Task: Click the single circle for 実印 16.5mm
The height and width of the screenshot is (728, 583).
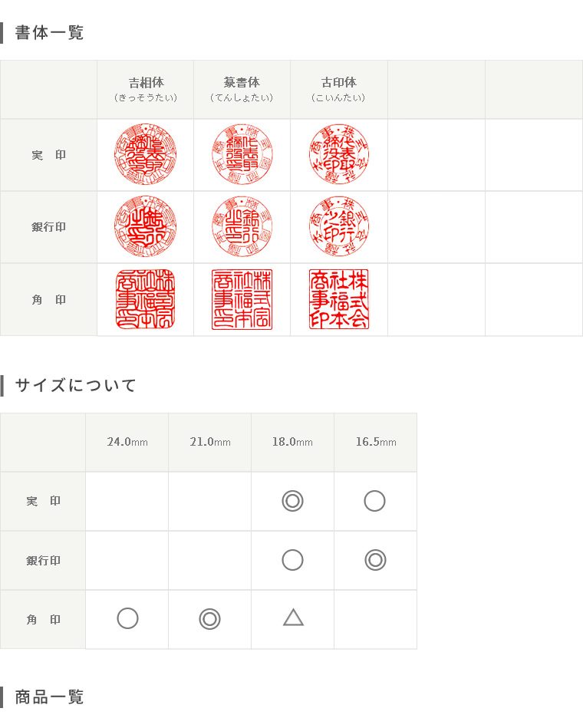Action: click(374, 501)
